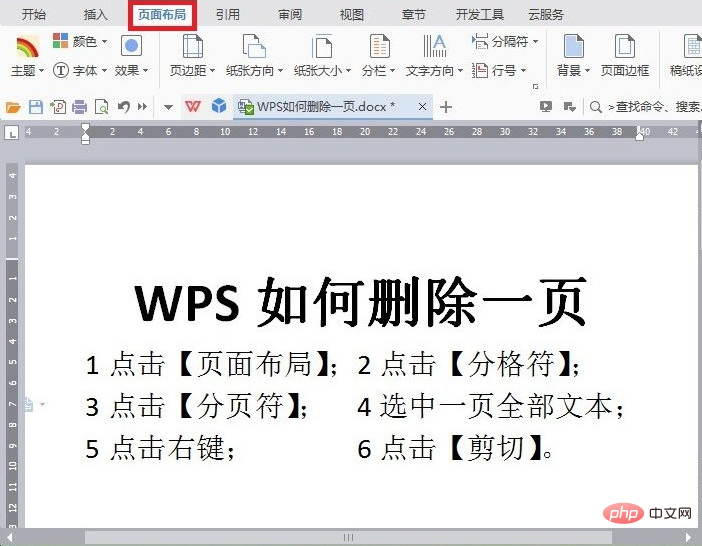Switch to the 开发工具 tab
The width and height of the screenshot is (702, 546).
click(479, 15)
